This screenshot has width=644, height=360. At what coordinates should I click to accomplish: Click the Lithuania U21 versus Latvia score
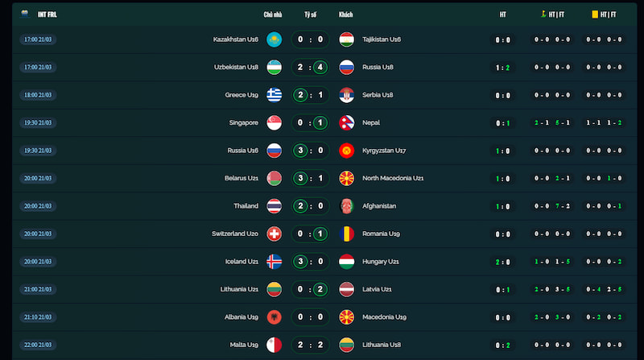310,289
